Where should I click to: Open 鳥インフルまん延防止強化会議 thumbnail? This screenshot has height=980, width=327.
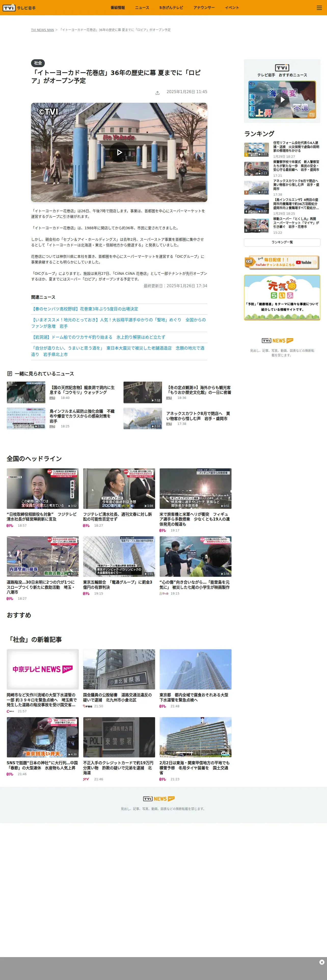pos(26,419)
